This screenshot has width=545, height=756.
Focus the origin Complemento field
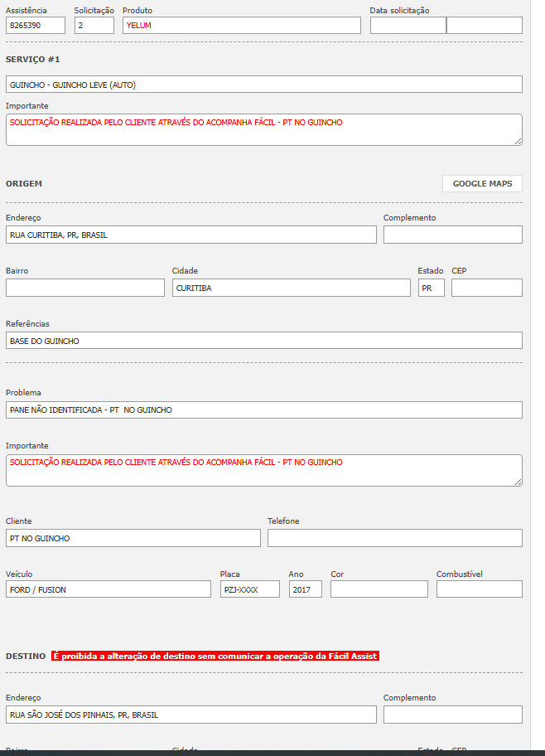click(x=452, y=235)
